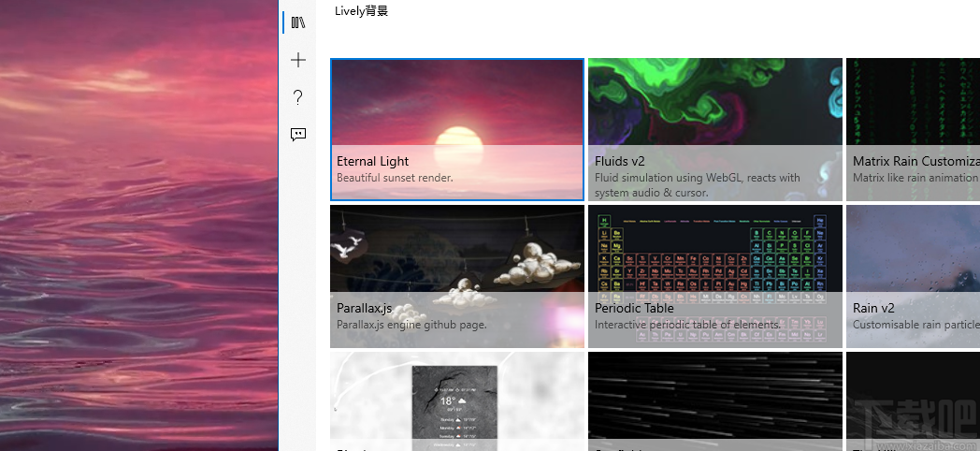Select the starfield streaks wallpaper thumbnail

tap(715, 401)
